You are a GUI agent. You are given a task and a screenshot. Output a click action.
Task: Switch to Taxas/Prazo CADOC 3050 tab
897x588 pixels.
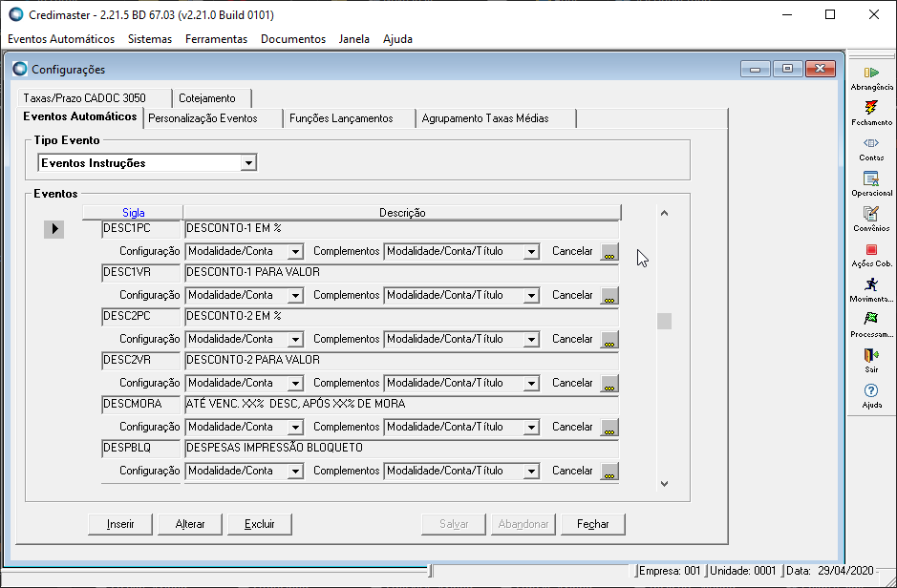[x=95, y=98]
